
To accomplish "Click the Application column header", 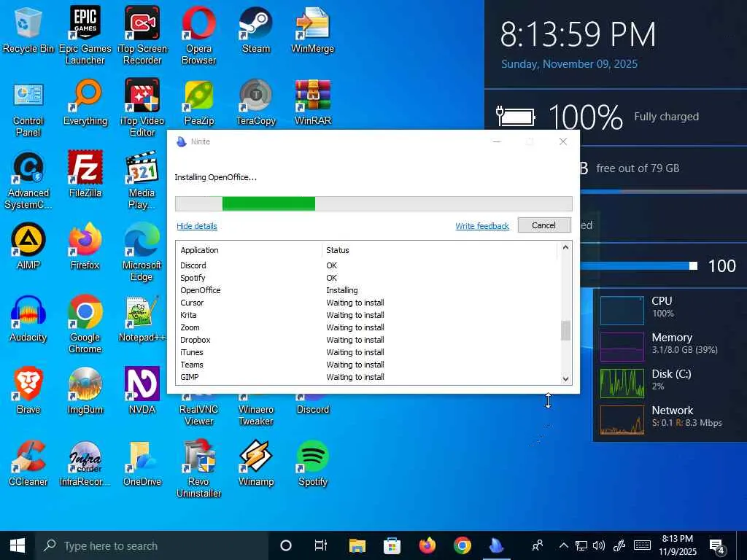I will click(249, 250).
